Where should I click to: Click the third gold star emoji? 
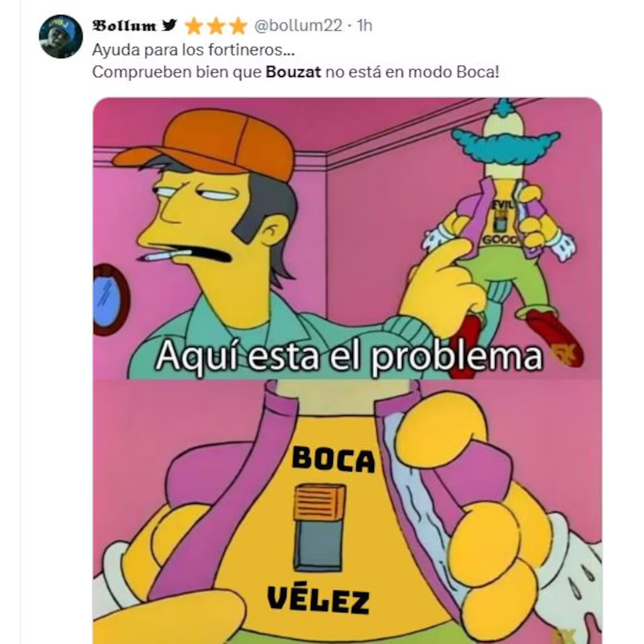pyautogui.click(x=238, y=26)
